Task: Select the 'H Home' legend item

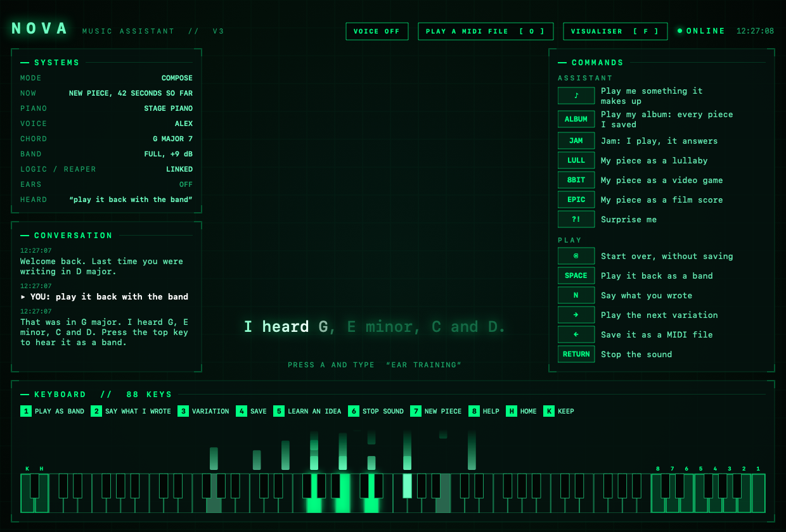Action: tap(522, 411)
